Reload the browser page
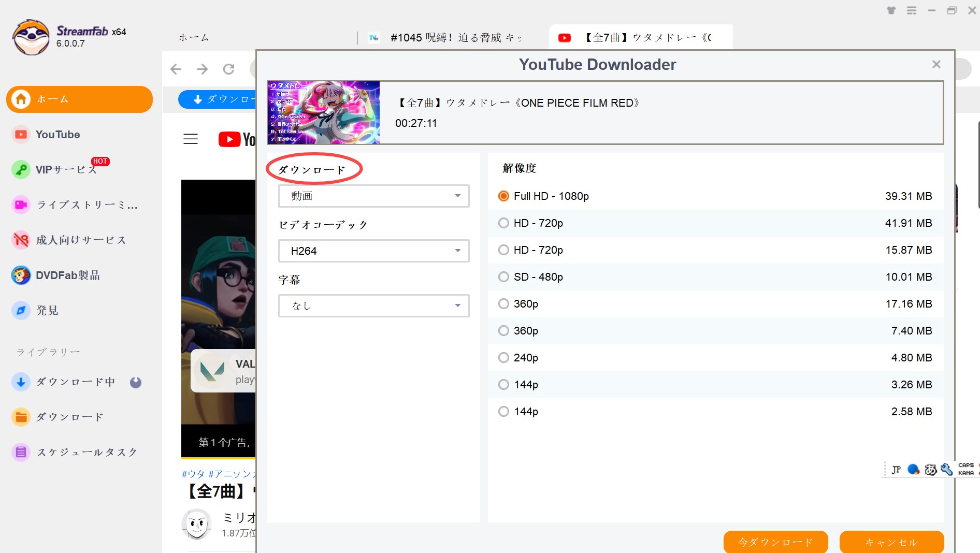Viewport: 980px width, 553px height. coord(229,69)
